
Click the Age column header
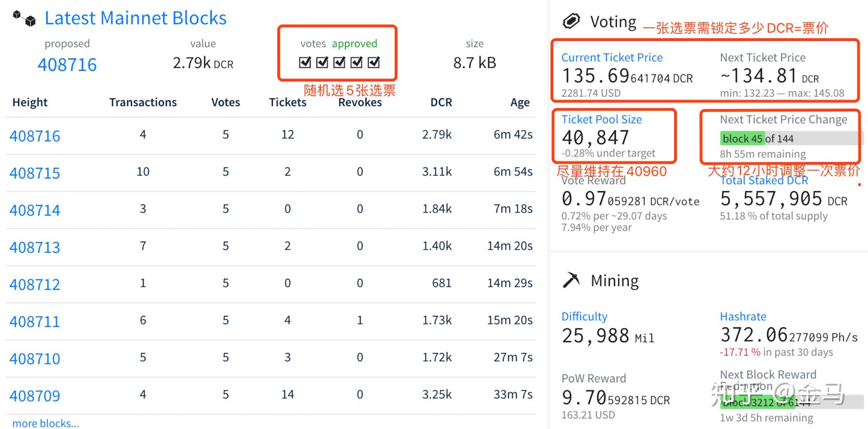pyautogui.click(x=520, y=103)
